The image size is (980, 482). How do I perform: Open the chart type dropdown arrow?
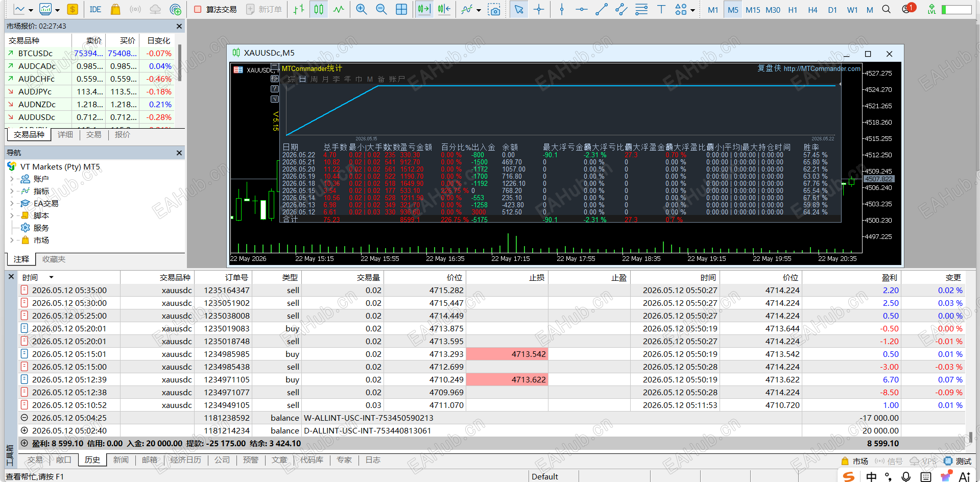(31, 10)
